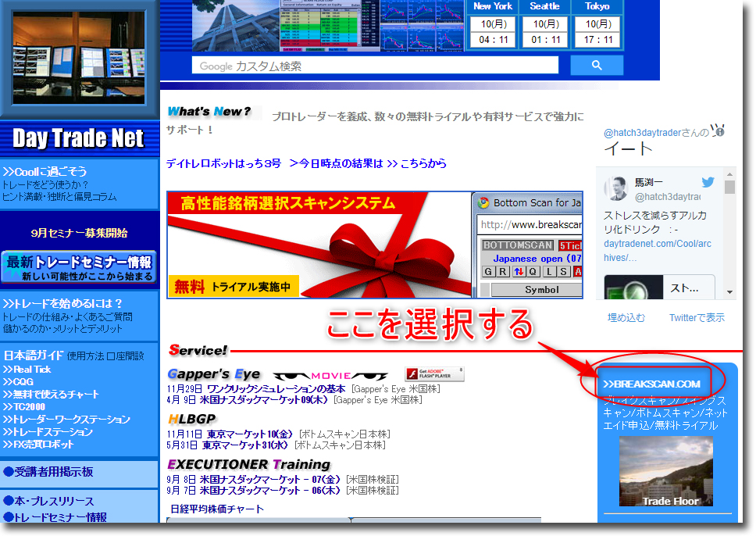The image size is (756, 536).
Task: Open daytradenet.com/Cool/archives link in tweet
Action: tap(658, 250)
